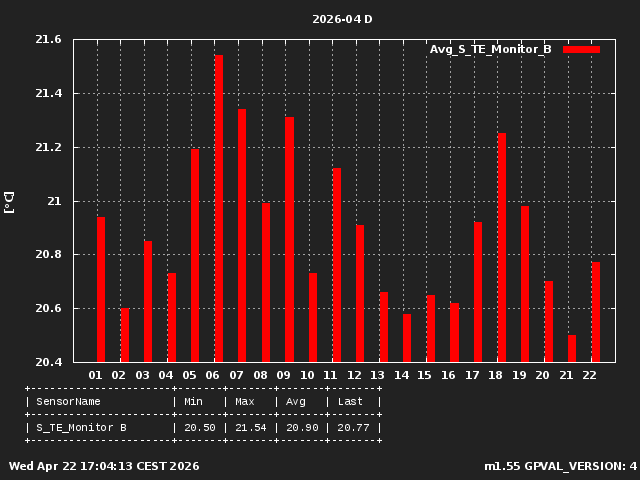Click the Last value 20.77
This screenshot has width=640, height=480.
point(353,428)
